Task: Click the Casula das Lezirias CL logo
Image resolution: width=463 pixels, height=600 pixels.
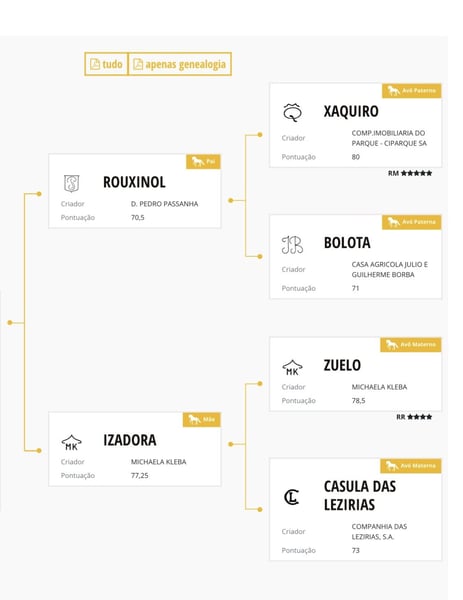Action: click(x=292, y=497)
